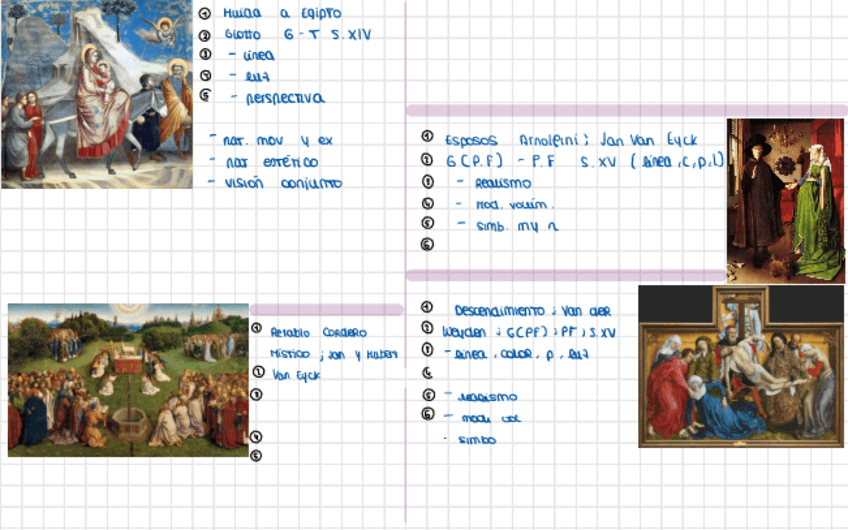Click the line "Weyden ; G(PF) ; PF ; S.XV"
This screenshot has width=848, height=530.
pos(529,332)
